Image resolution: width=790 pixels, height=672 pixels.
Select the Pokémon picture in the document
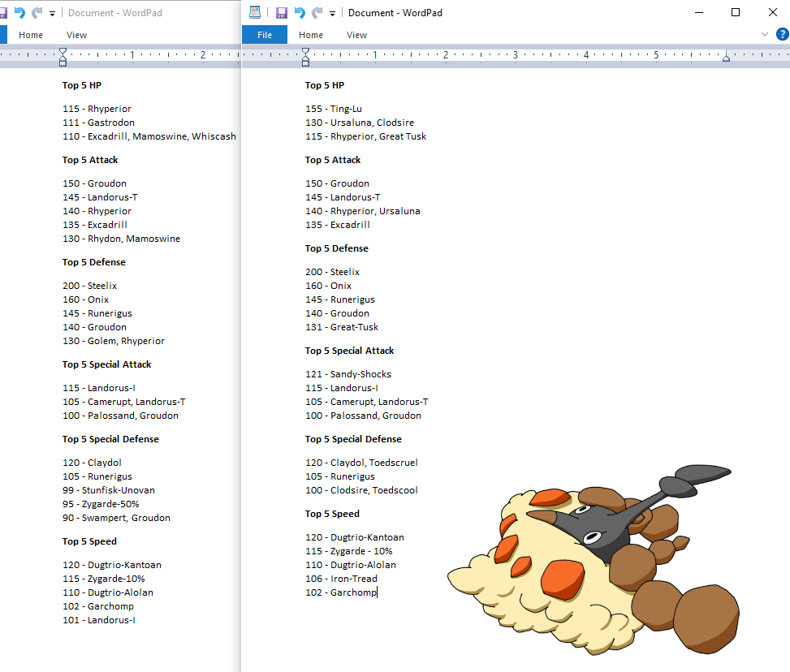593,560
